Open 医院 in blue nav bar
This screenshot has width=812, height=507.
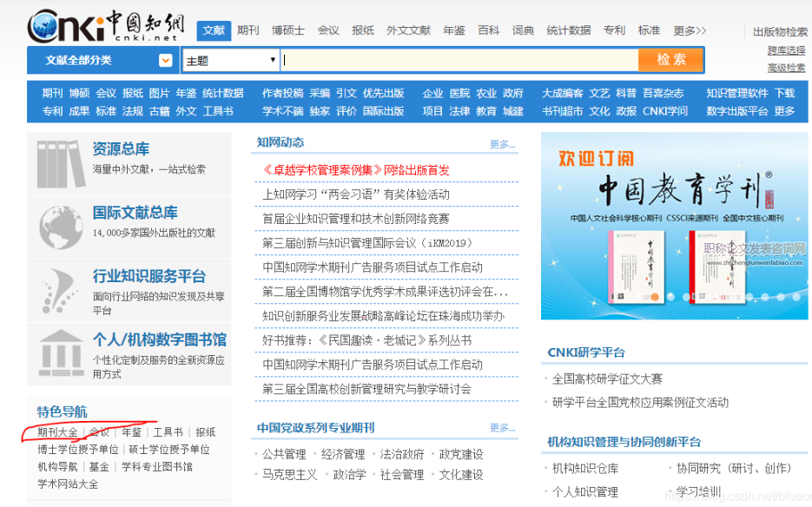(460, 93)
